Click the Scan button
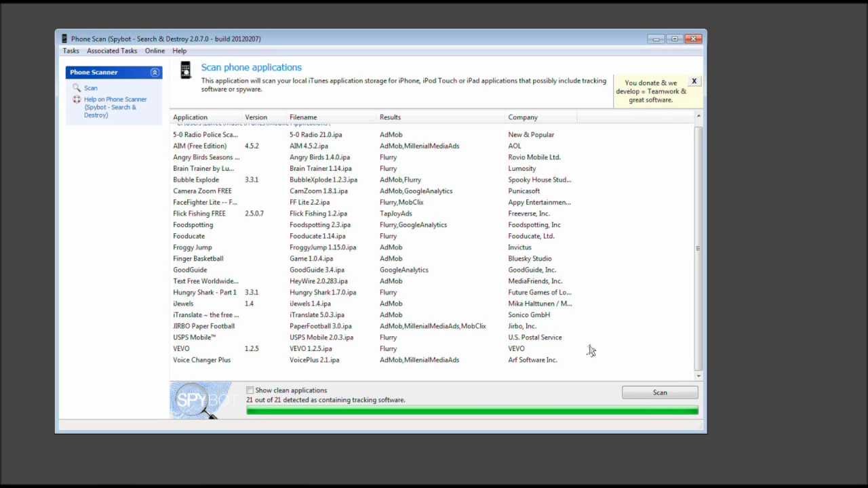This screenshot has width=868, height=488. pyautogui.click(x=660, y=392)
